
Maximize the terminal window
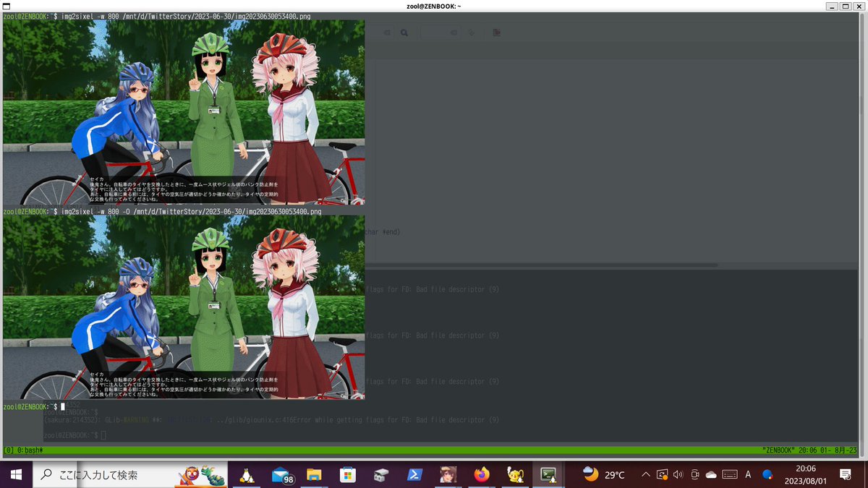click(845, 6)
